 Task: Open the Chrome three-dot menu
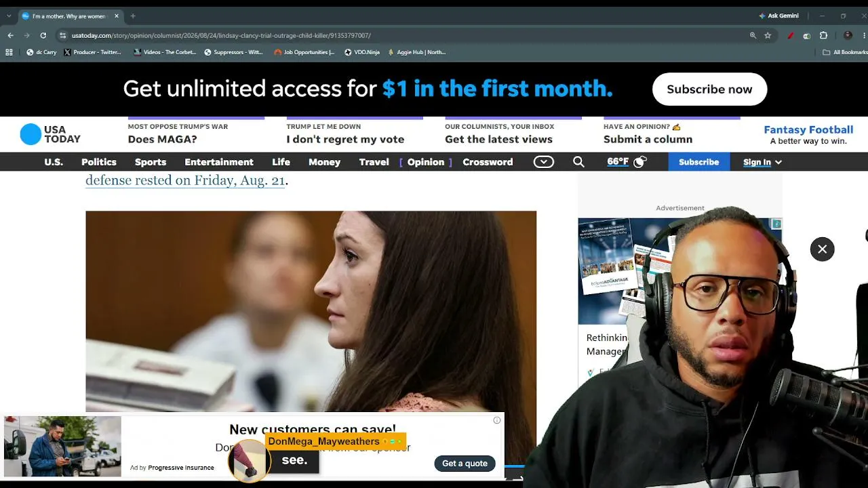864,35
